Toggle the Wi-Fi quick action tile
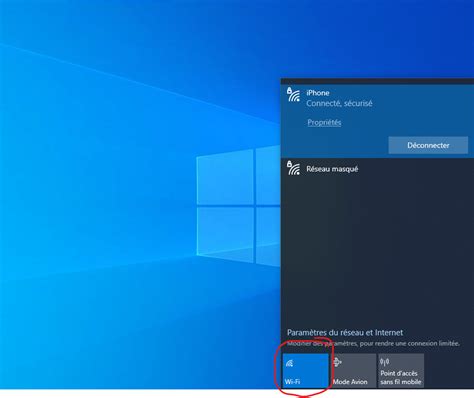 click(306, 371)
